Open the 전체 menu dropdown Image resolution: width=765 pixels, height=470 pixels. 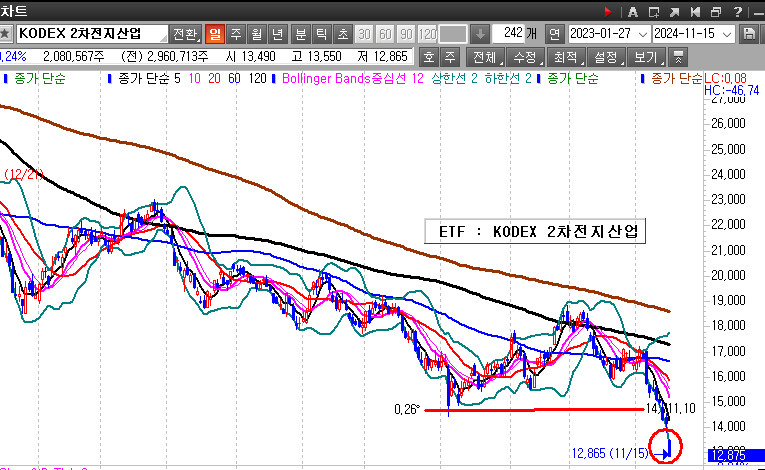point(485,57)
